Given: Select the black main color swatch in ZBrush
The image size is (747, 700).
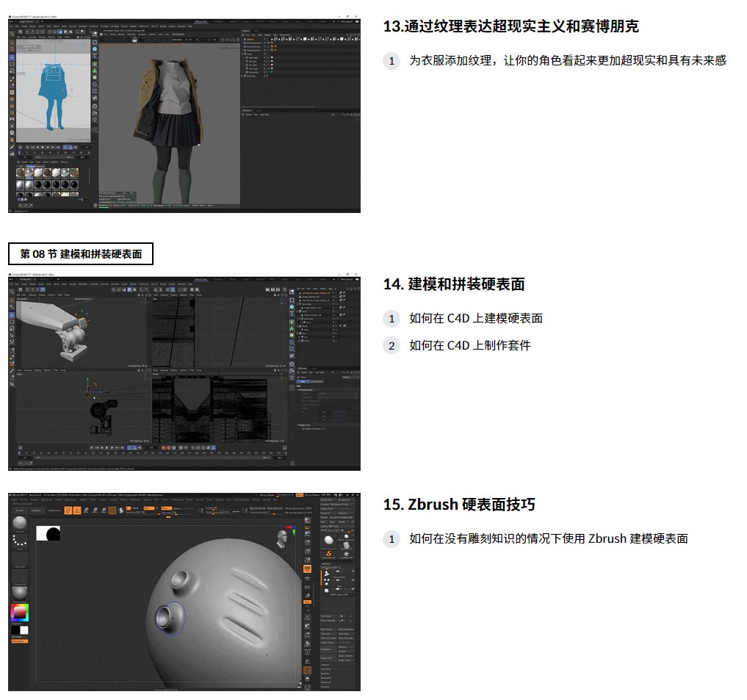Looking at the screenshot, I should [15, 630].
